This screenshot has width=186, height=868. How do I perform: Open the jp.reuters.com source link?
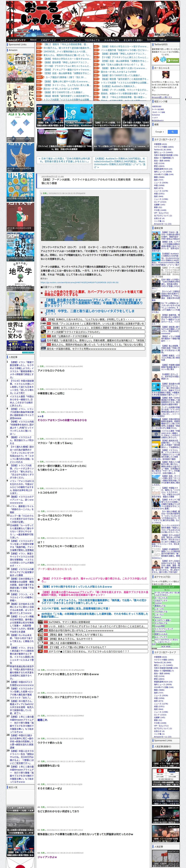click(x=79, y=282)
